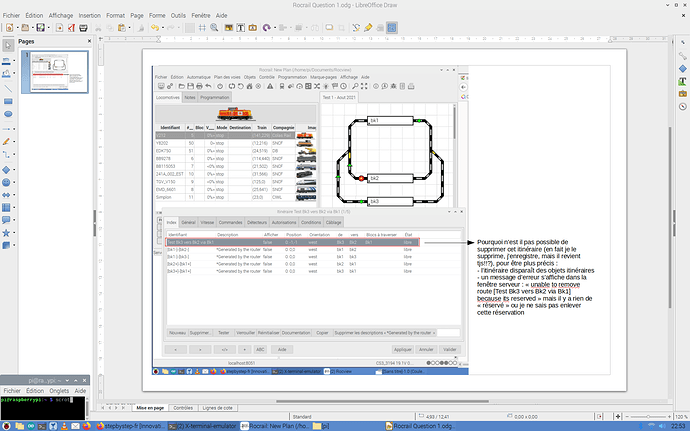Click the Fit page to window icon
Screen dimensions: 690x431
[618, 416]
